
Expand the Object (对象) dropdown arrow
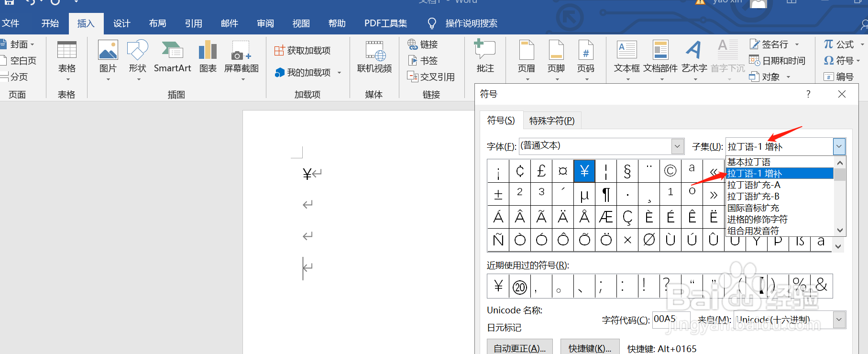(x=788, y=77)
